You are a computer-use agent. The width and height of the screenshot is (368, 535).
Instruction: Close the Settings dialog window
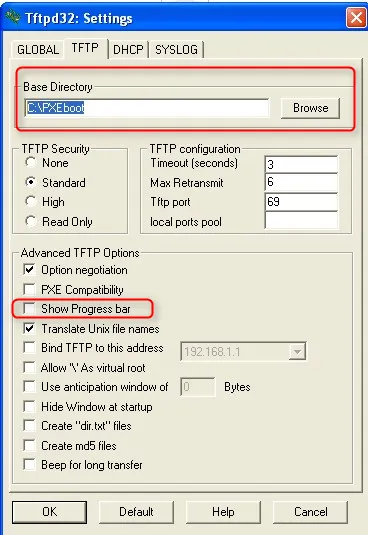pyautogui.click(x=356, y=17)
